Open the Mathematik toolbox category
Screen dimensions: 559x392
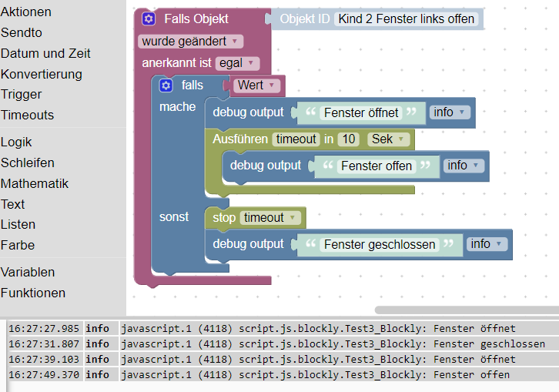[x=34, y=183]
